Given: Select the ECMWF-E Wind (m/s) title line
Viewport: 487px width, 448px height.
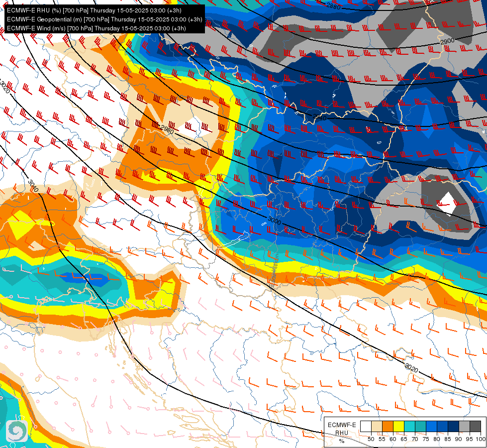Looking at the screenshot, I should [97, 28].
